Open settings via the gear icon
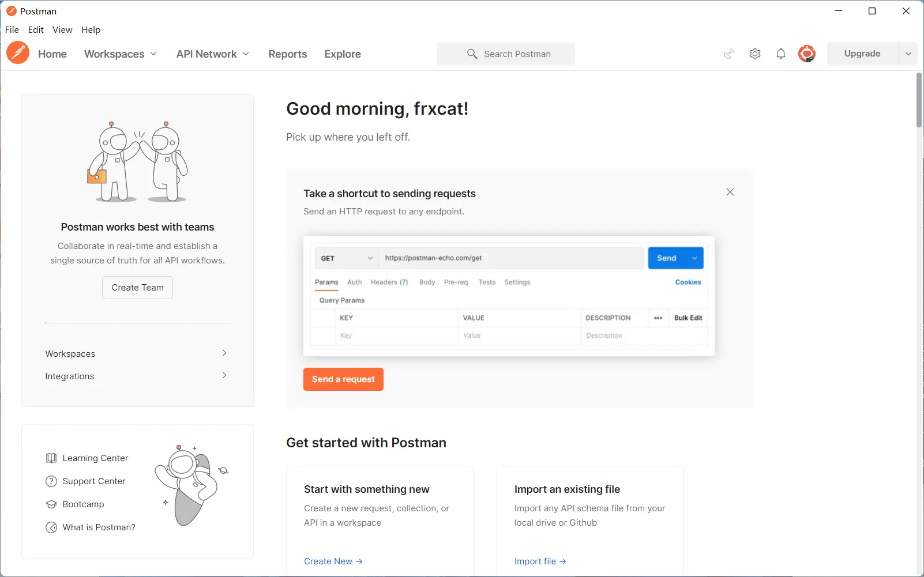 tap(755, 54)
